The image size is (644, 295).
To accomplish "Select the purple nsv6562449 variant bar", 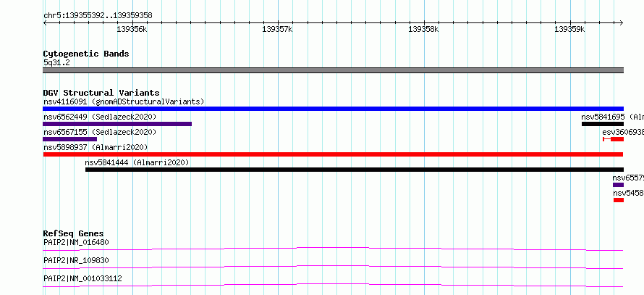I will [x=117, y=124].
